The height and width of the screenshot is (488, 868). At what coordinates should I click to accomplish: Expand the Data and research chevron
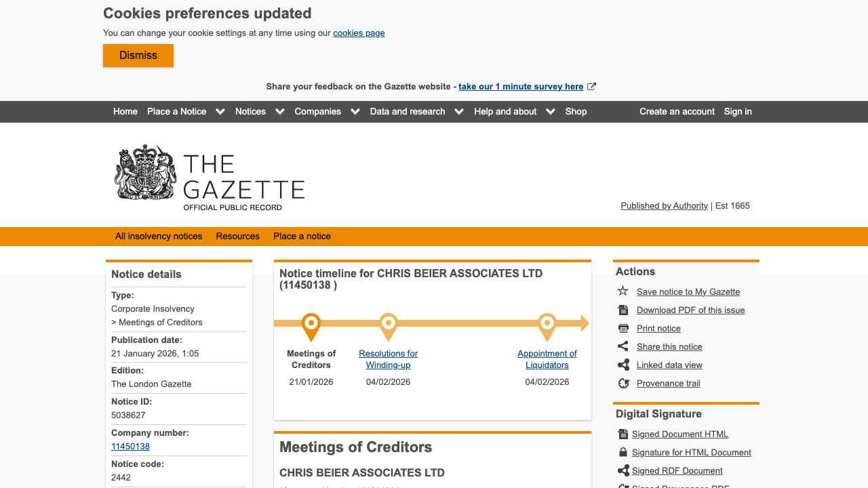[459, 112]
